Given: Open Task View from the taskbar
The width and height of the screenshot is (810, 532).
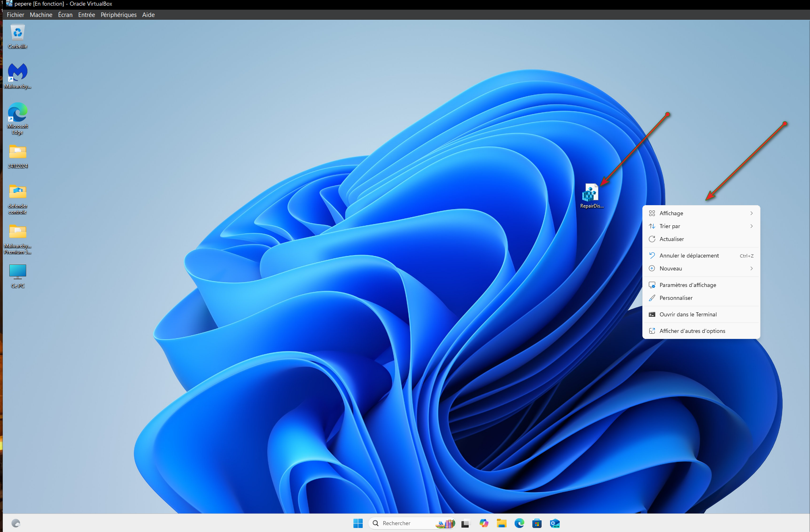Looking at the screenshot, I should tap(465, 523).
